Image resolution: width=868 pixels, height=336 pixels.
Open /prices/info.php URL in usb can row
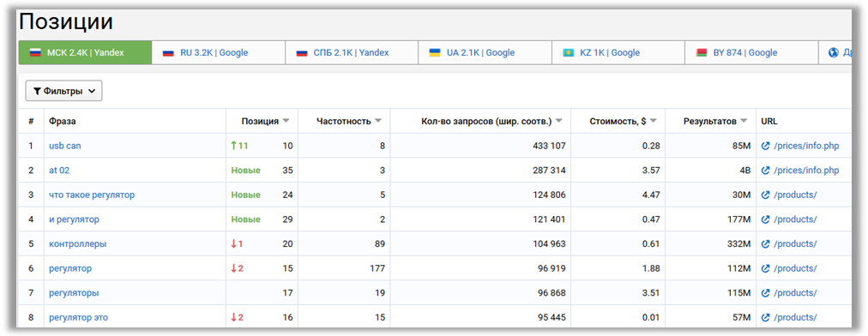click(806, 146)
